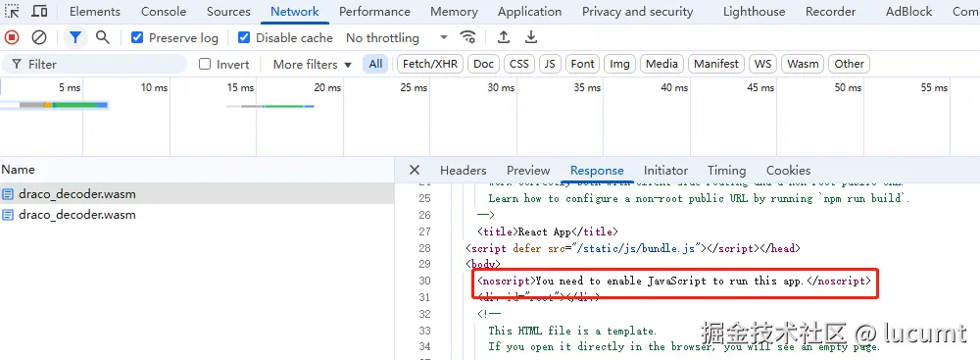The image size is (980, 360).
Task: Toggle the Disable cache checkbox
Action: pos(244,37)
